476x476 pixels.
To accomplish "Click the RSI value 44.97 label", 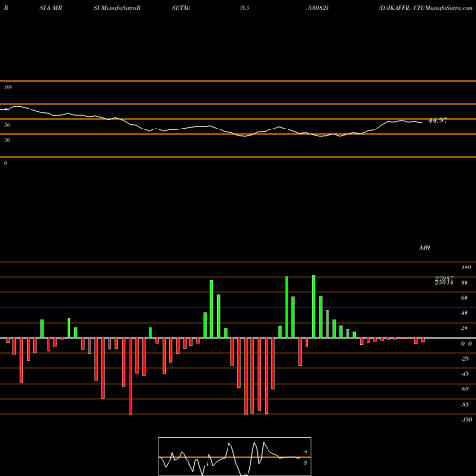I will click(x=438, y=121).
